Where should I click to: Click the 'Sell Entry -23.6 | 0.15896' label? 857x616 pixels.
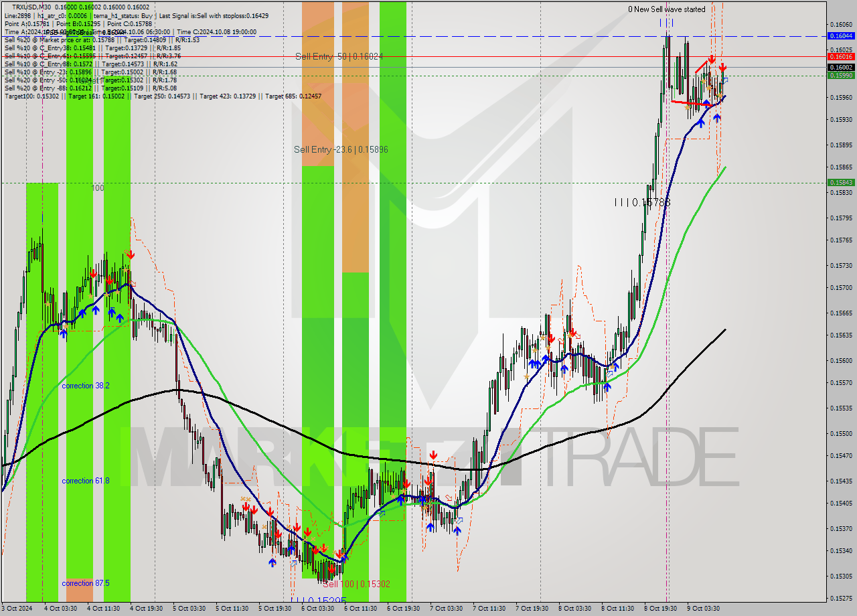click(x=341, y=149)
